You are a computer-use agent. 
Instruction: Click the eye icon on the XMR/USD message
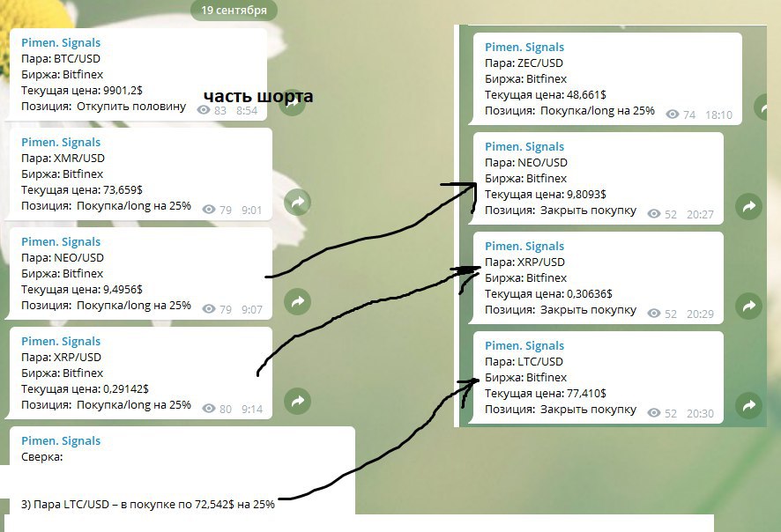(x=209, y=210)
